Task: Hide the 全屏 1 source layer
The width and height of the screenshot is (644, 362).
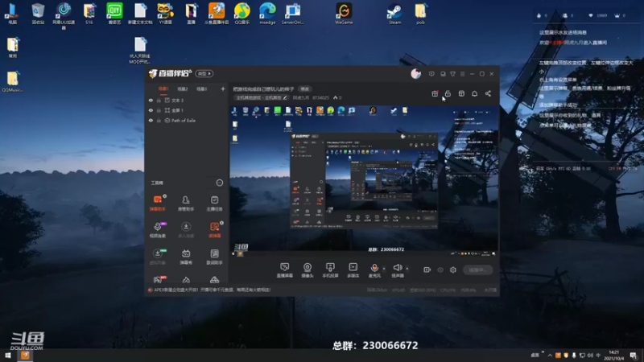Action: pos(151,110)
